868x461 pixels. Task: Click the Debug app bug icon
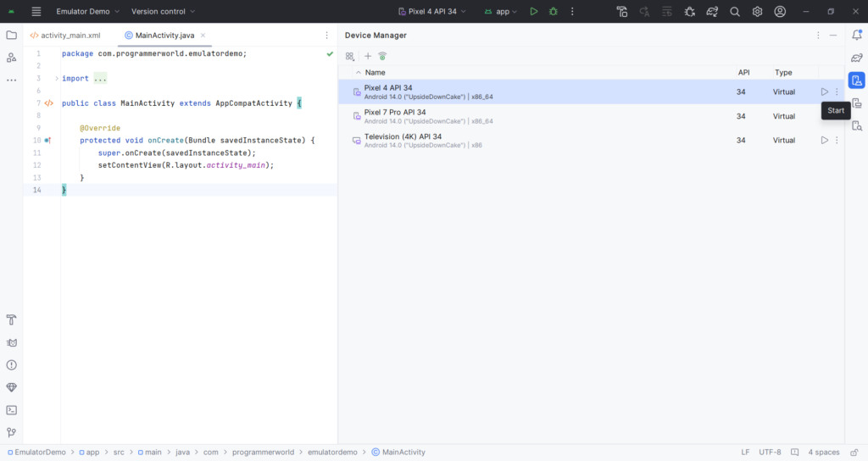pyautogui.click(x=553, y=11)
